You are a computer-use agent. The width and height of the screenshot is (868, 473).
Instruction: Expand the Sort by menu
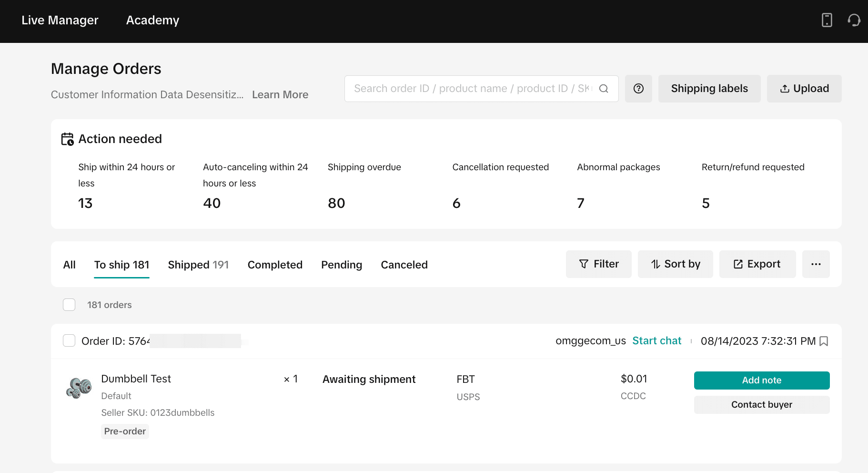(675, 264)
